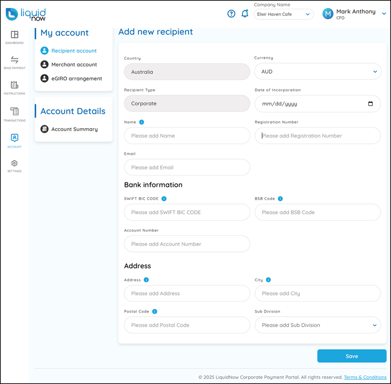Click the help question mark icon
This screenshot has height=384, width=391.
tap(231, 14)
